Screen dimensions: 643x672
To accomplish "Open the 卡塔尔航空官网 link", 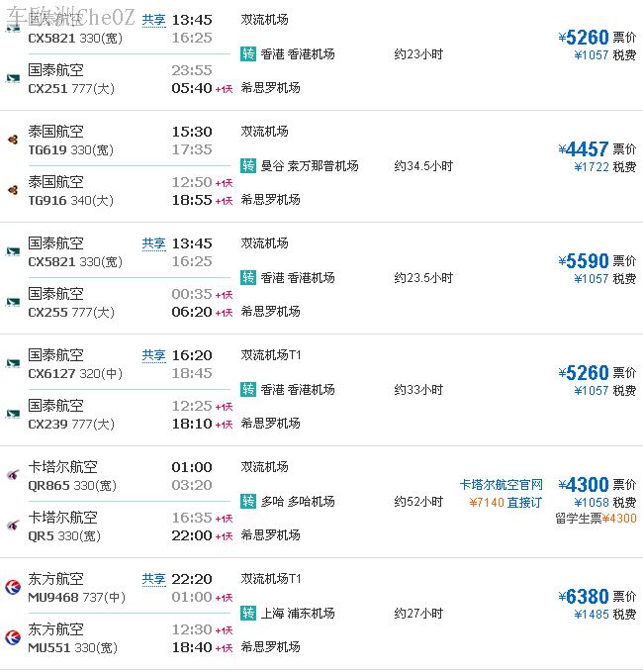I will 501,485.
